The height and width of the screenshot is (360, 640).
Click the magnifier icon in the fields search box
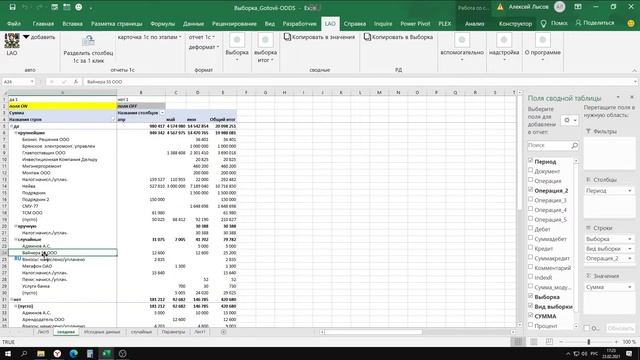pos(574,145)
